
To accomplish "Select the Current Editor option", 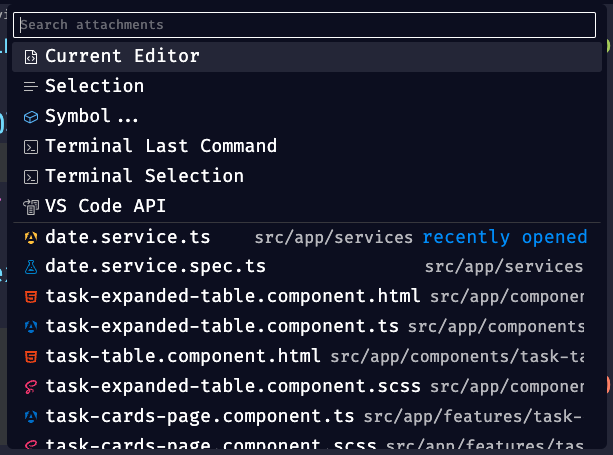I will (x=122, y=57).
